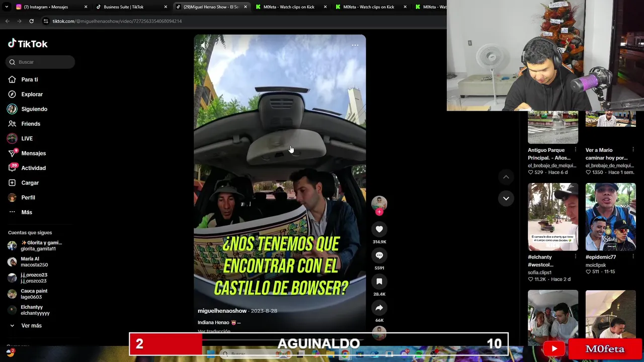
Task: Close the Instagram Mensajes tab
Action: tap(86, 7)
